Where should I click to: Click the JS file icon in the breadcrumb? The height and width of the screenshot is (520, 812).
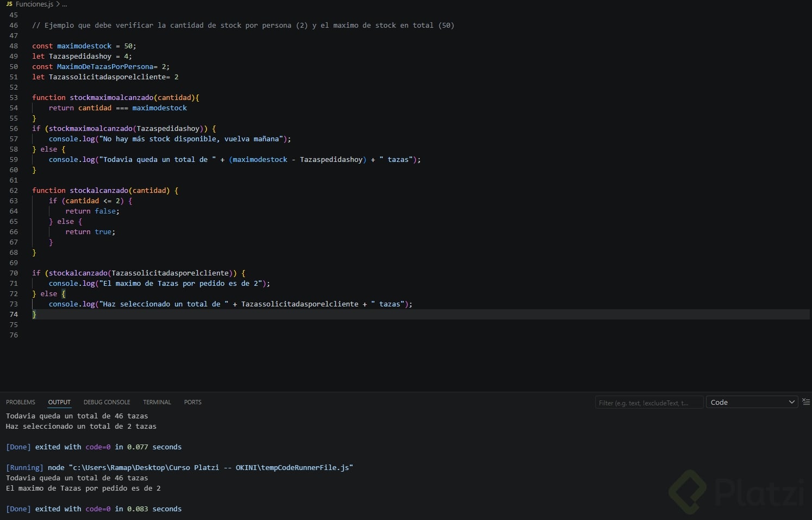(x=9, y=4)
